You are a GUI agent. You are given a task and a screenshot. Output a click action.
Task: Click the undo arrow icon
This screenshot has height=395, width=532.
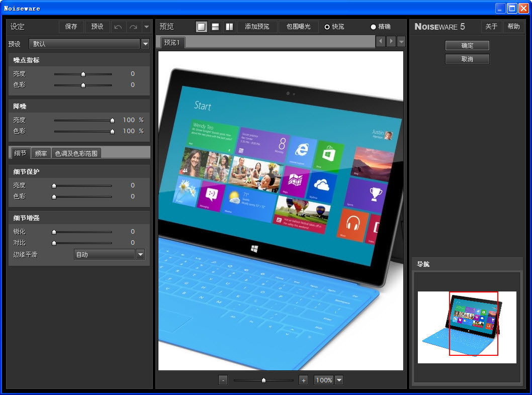click(x=118, y=27)
